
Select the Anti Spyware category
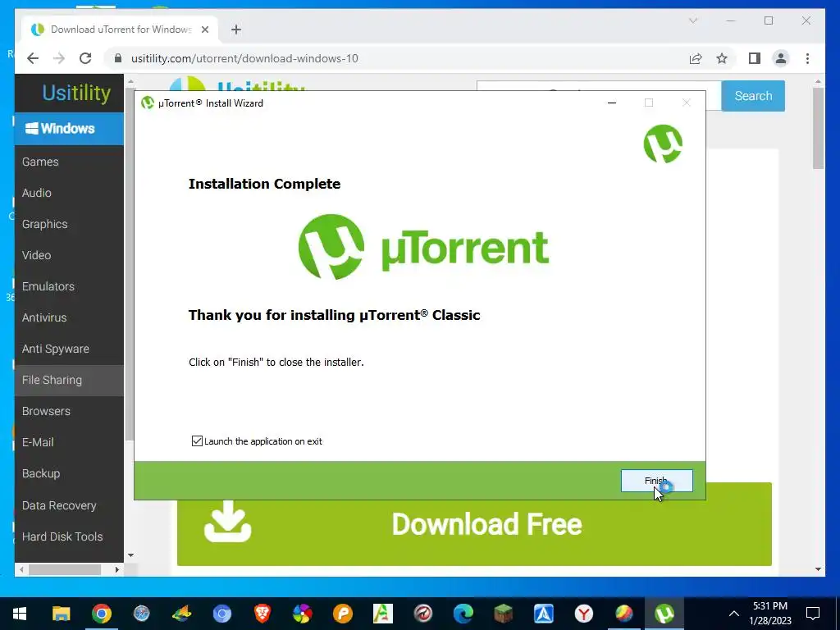tap(69, 349)
